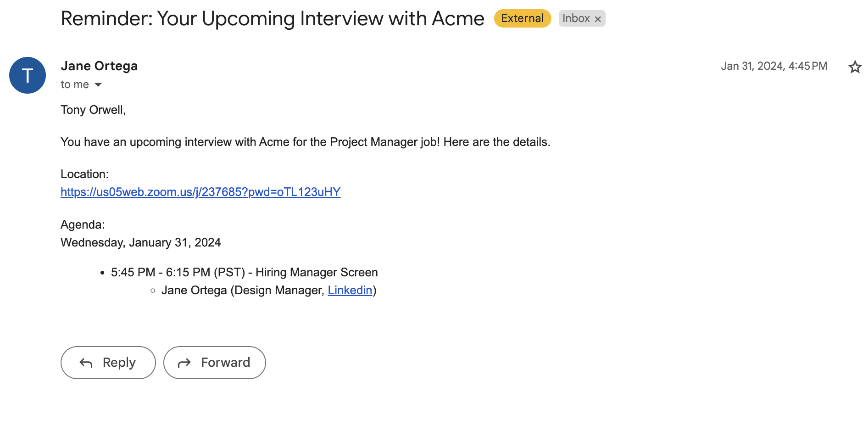Click the forward arrow icon
The width and height of the screenshot is (868, 426).
point(184,363)
